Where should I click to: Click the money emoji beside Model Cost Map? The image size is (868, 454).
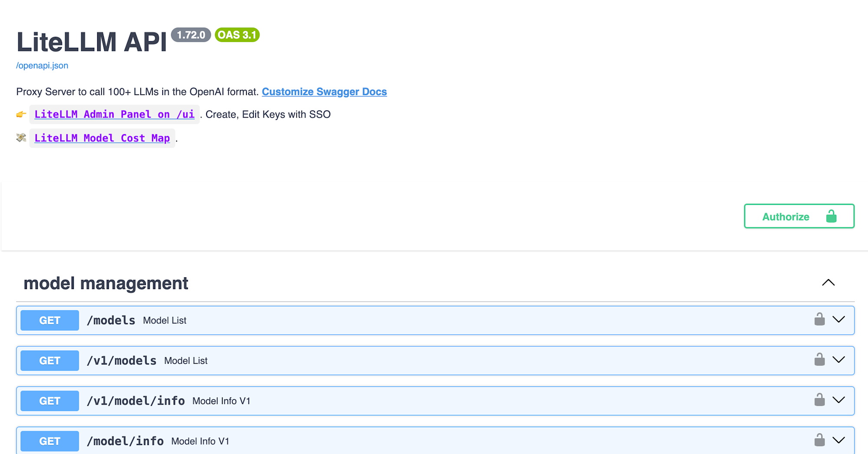tap(21, 138)
